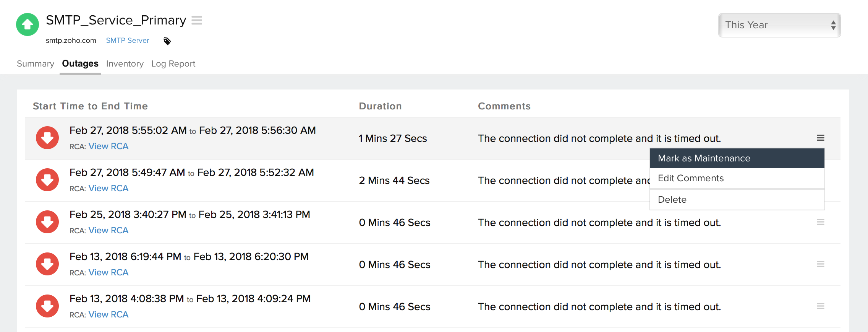Image resolution: width=868 pixels, height=332 pixels.
Task: Toggle row menu icon for Feb 27 5:55:02 outage
Action: tap(820, 138)
